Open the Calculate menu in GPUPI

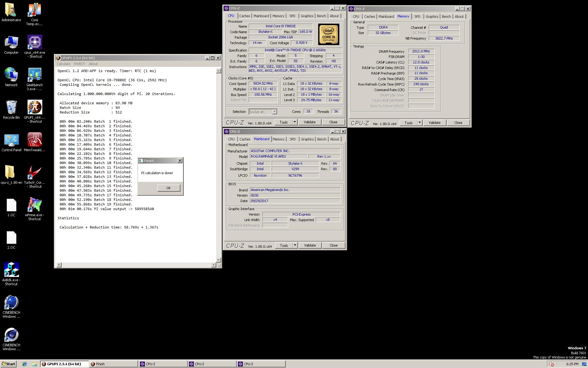point(63,64)
